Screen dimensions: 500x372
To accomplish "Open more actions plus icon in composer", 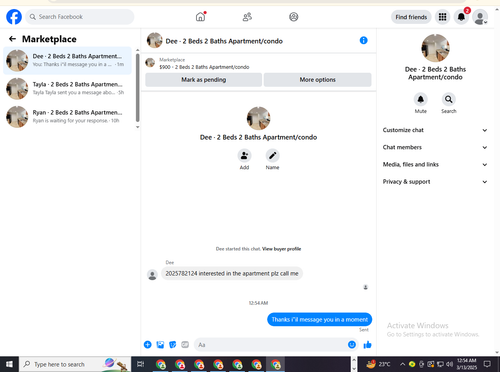I will (148, 345).
